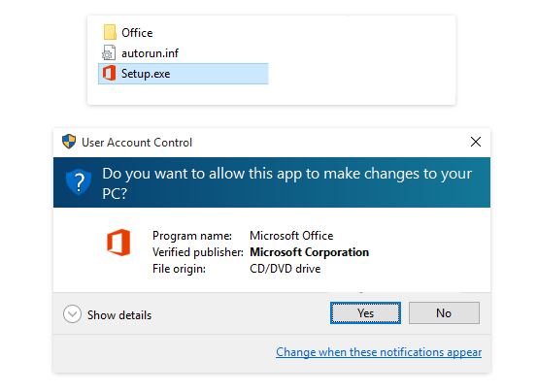Open Change when these notifications appear link
The image size is (537, 392).
379,352
